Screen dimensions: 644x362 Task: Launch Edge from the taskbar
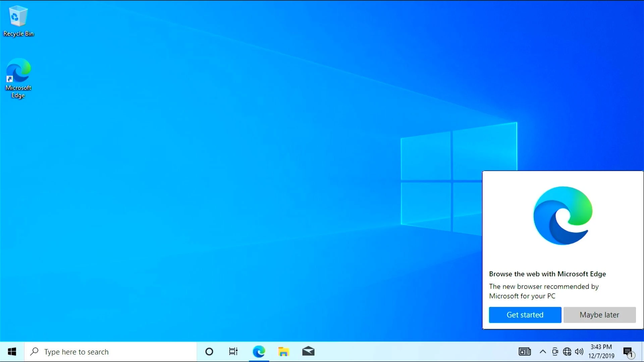click(x=259, y=352)
